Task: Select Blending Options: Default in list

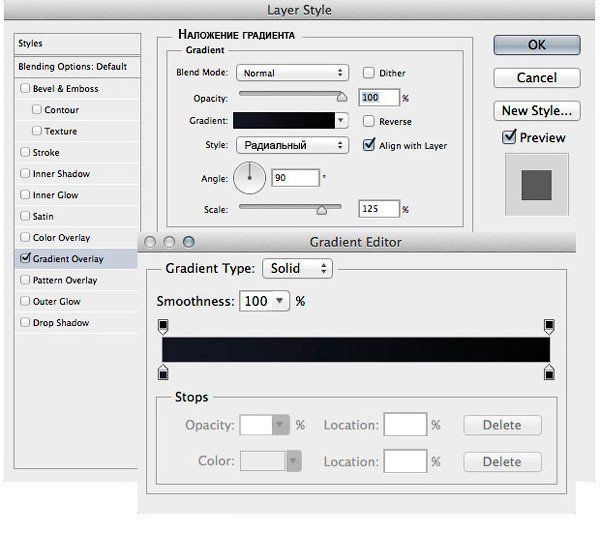Action: pyautogui.click(x=72, y=66)
